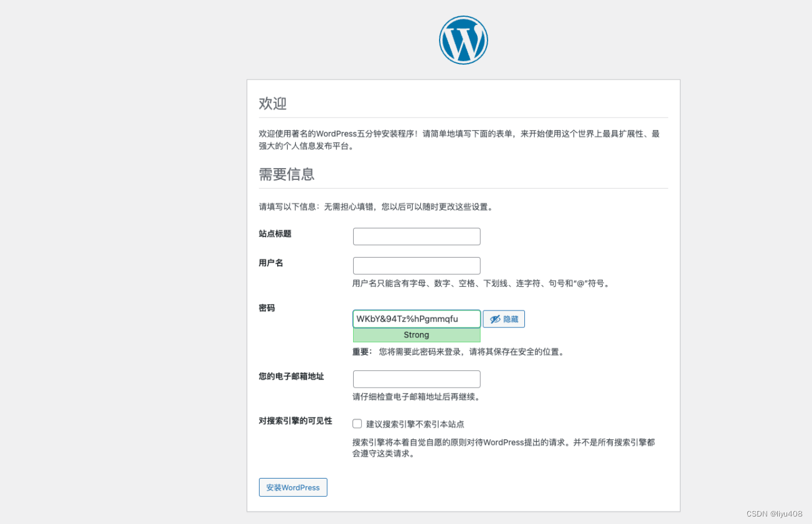This screenshot has height=524, width=812.
Task: Click the 对搜索引擎的可见性 label
Action: tap(295, 421)
